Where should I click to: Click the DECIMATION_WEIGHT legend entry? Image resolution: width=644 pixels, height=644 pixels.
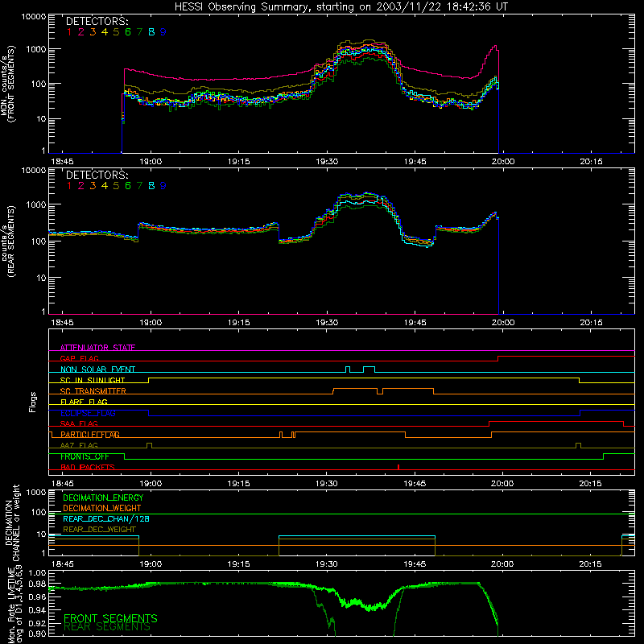[x=102, y=508]
